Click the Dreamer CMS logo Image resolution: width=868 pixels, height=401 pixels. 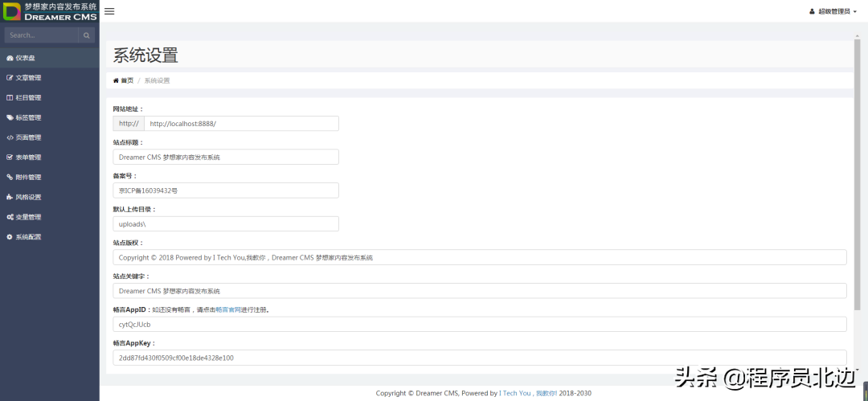50,11
